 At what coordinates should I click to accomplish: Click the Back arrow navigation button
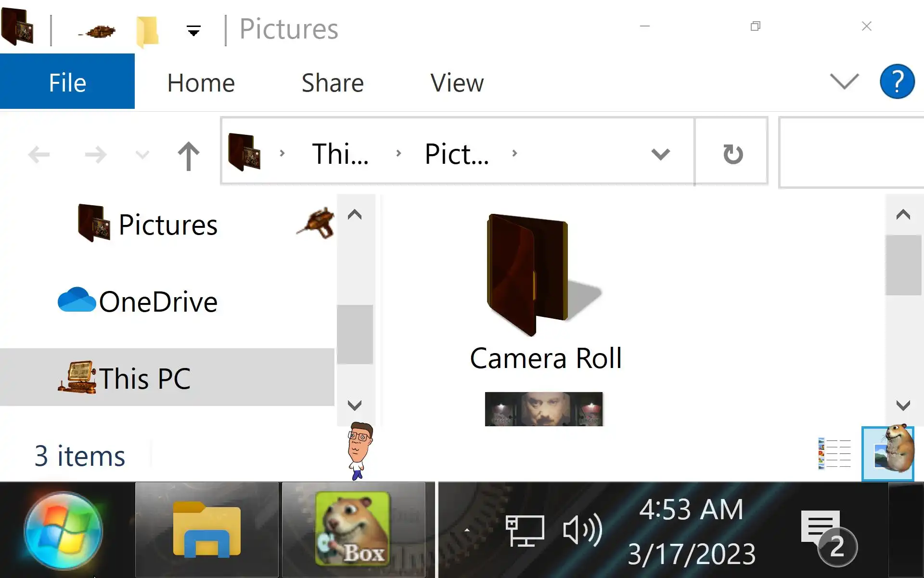tap(39, 155)
